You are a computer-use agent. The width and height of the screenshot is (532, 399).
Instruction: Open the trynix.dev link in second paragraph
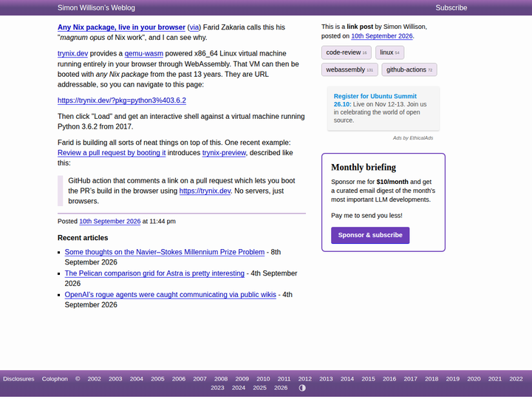coord(72,53)
